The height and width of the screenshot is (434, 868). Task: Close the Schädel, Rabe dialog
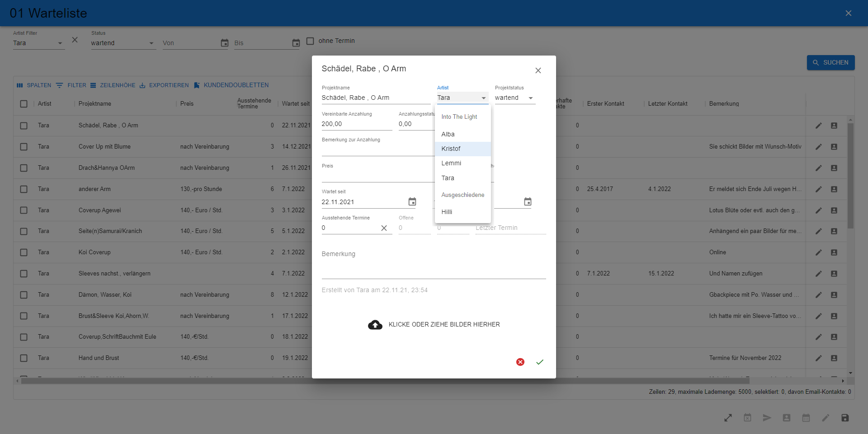(538, 70)
